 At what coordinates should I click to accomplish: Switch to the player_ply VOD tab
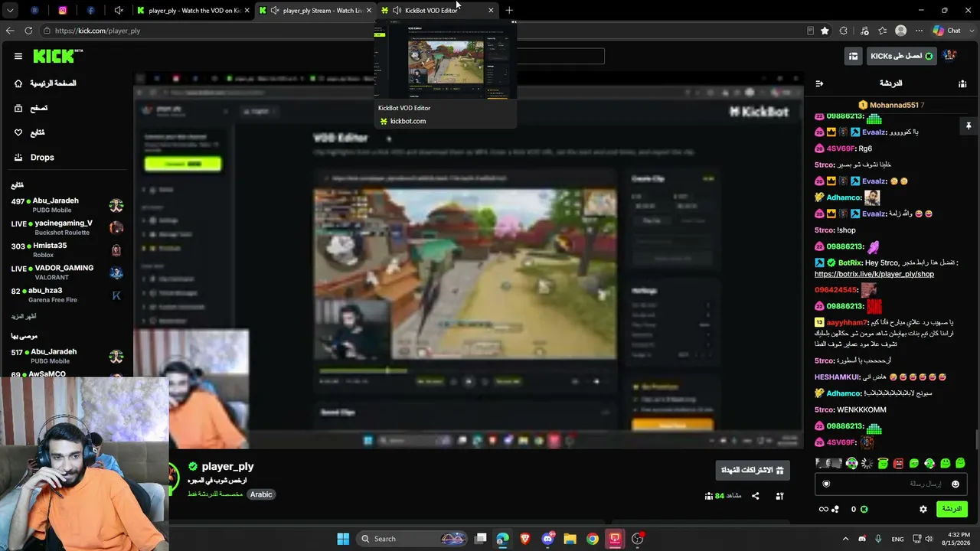point(193,11)
